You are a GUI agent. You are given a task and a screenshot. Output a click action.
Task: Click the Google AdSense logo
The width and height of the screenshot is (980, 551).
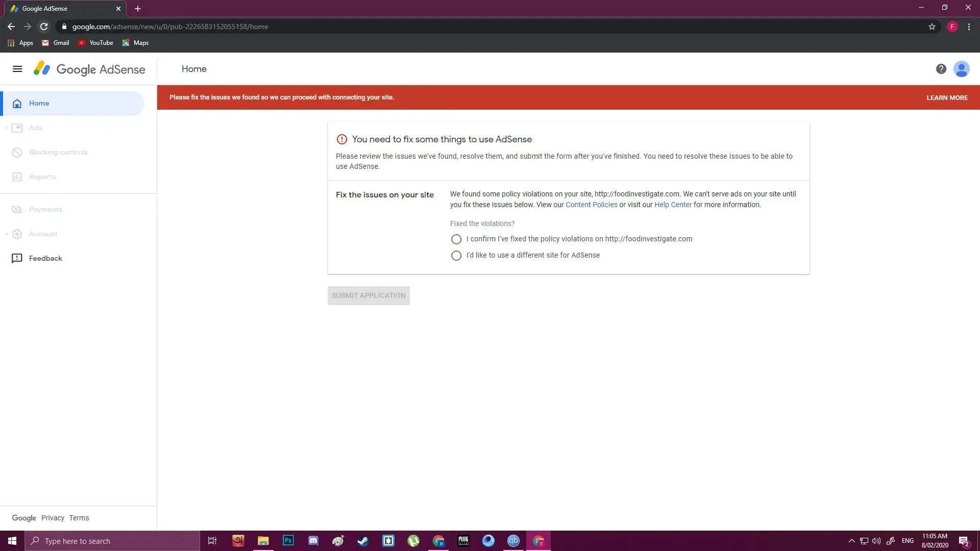[89, 69]
